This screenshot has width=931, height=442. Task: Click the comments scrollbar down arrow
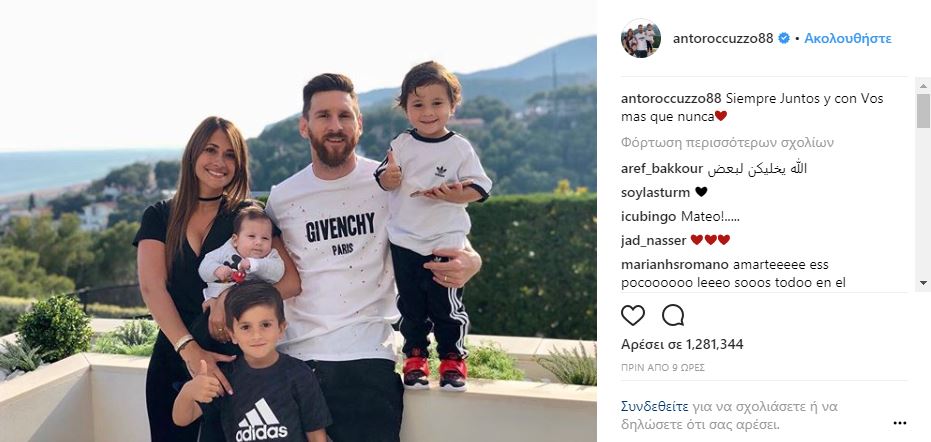point(923,283)
